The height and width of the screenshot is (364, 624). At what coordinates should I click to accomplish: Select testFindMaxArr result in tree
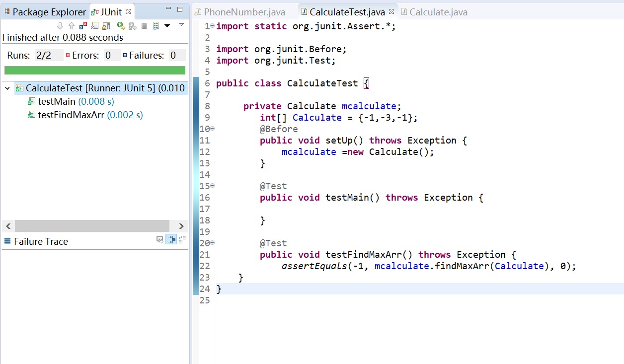point(85,115)
